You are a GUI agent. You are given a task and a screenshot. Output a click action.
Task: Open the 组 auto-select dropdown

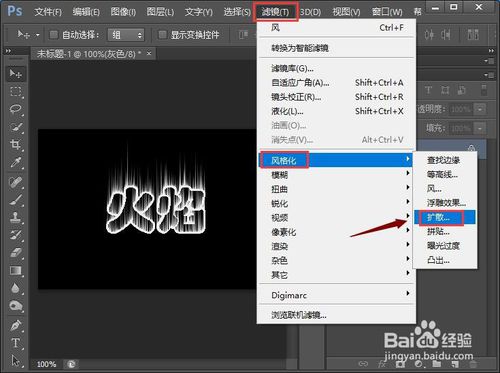pos(126,35)
